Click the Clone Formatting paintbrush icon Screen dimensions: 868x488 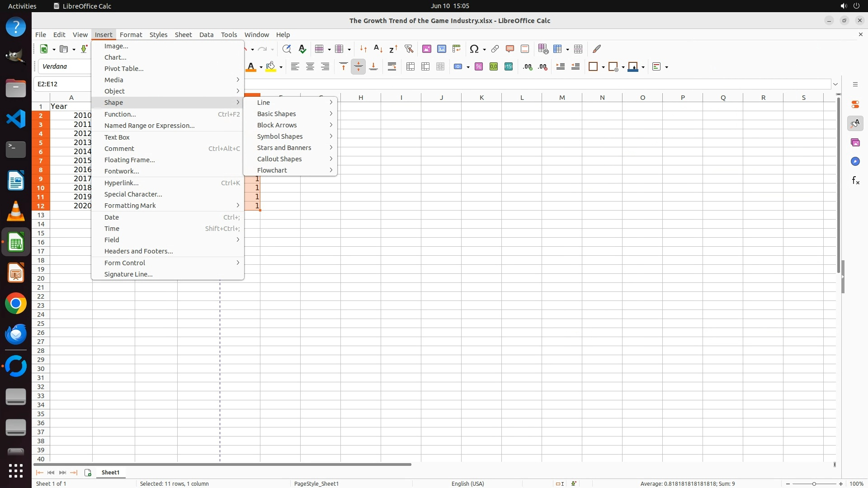pyautogui.click(x=597, y=49)
